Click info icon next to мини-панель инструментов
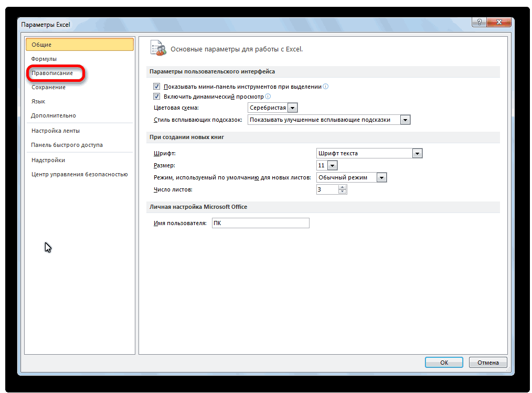 pos(326,86)
